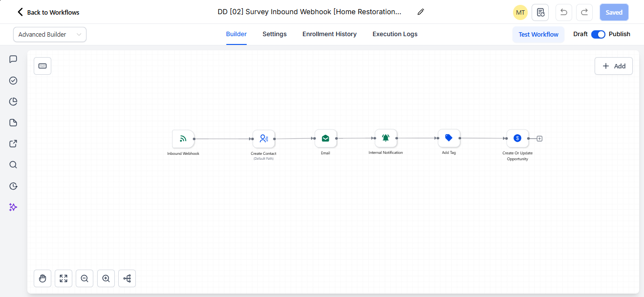The height and width of the screenshot is (297, 644).
Task: Select the Email action node
Action: coord(325,138)
